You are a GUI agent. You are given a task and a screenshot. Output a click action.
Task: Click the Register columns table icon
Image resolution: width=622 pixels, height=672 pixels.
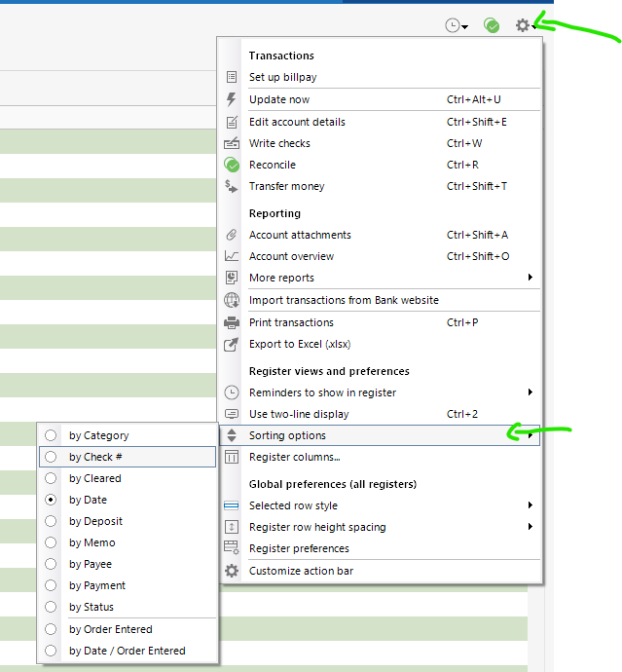(232, 457)
